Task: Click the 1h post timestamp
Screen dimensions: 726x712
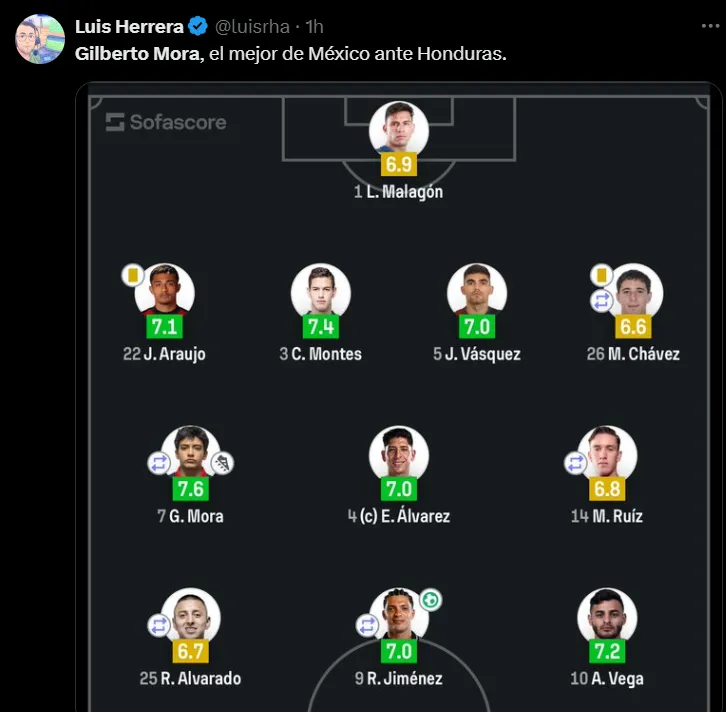Action: point(314,27)
